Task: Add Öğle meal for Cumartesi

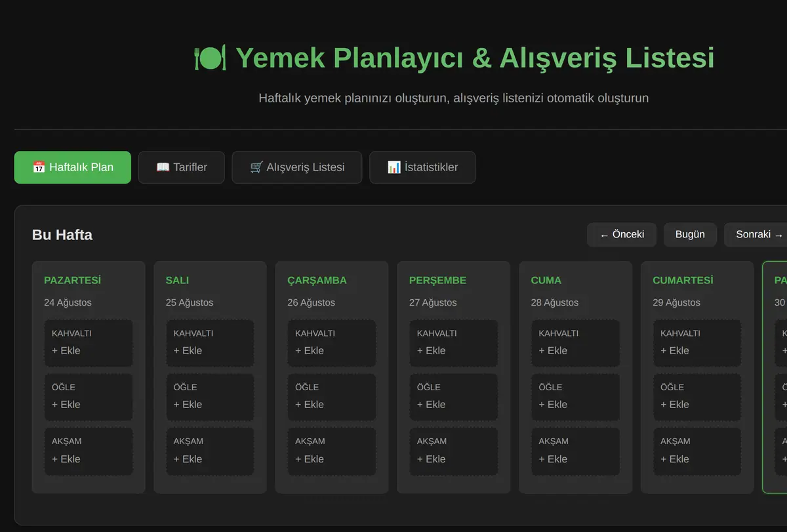Action: coord(697,398)
